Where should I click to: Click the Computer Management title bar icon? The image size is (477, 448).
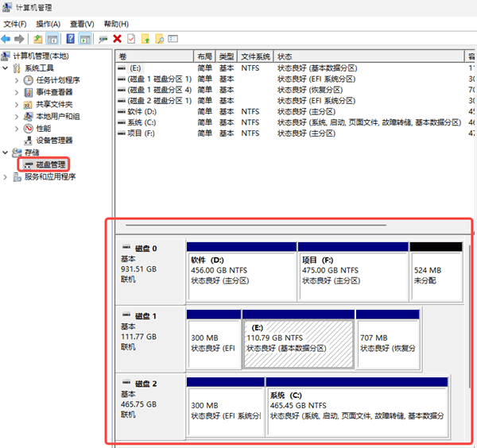click(6, 7)
